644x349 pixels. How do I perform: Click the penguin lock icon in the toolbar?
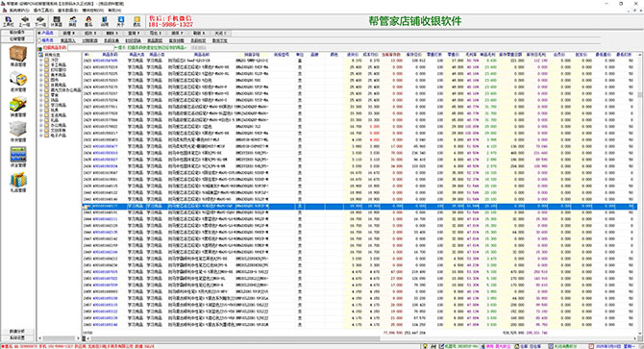[x=88, y=21]
